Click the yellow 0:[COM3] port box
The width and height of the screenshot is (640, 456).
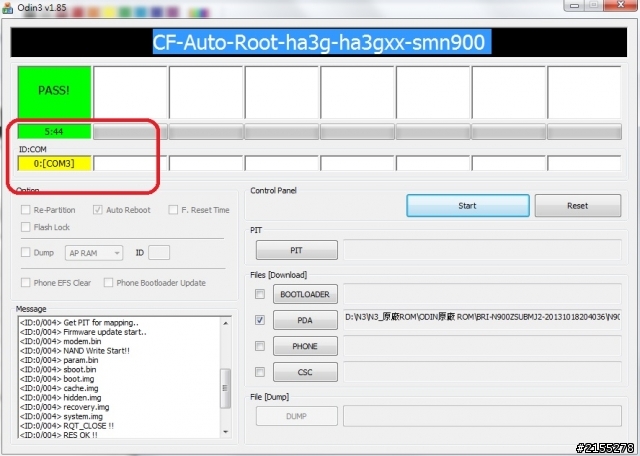click(54, 163)
